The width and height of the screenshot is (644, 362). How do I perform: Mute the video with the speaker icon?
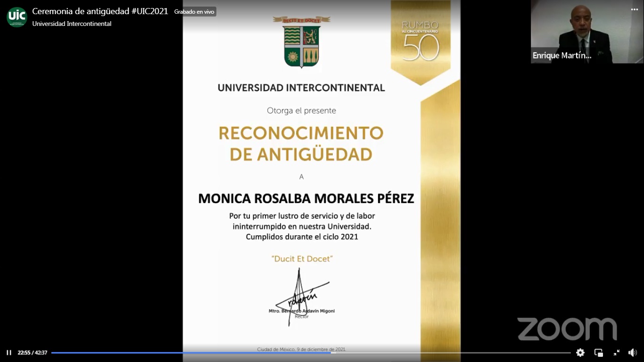click(x=633, y=353)
